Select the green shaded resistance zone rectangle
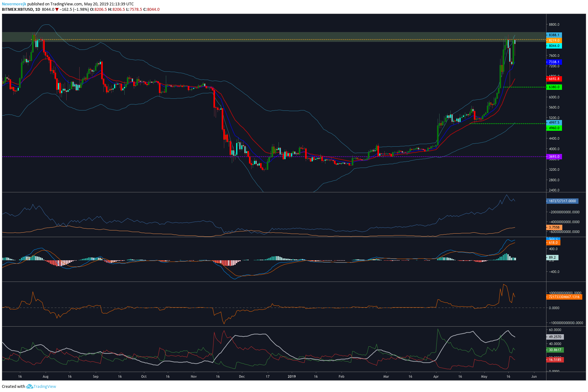The image size is (588, 392). (x=274, y=37)
